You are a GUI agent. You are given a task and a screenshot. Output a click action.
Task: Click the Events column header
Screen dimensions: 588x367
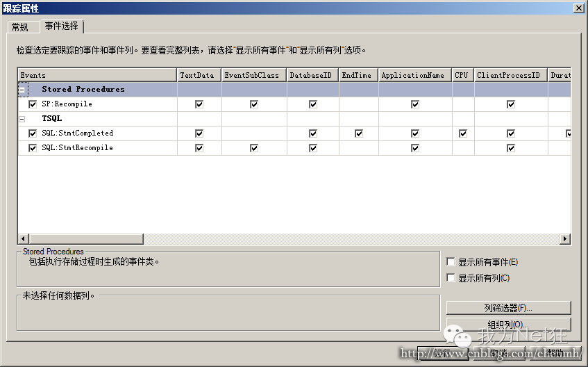click(97, 75)
